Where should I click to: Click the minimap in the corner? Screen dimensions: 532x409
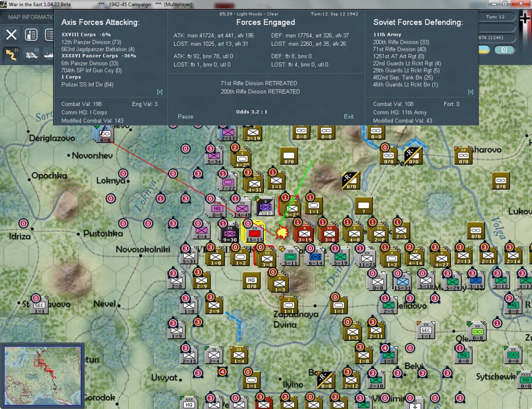(43, 376)
